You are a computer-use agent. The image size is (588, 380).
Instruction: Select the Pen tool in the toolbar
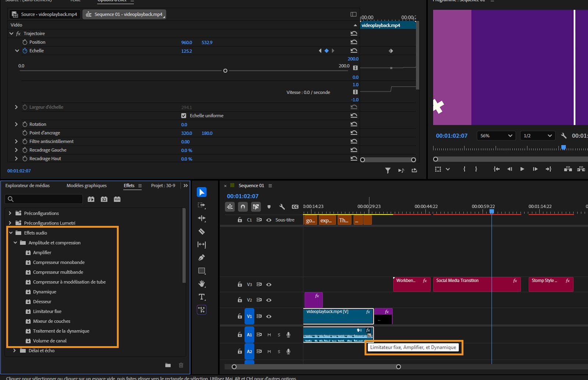(x=201, y=258)
